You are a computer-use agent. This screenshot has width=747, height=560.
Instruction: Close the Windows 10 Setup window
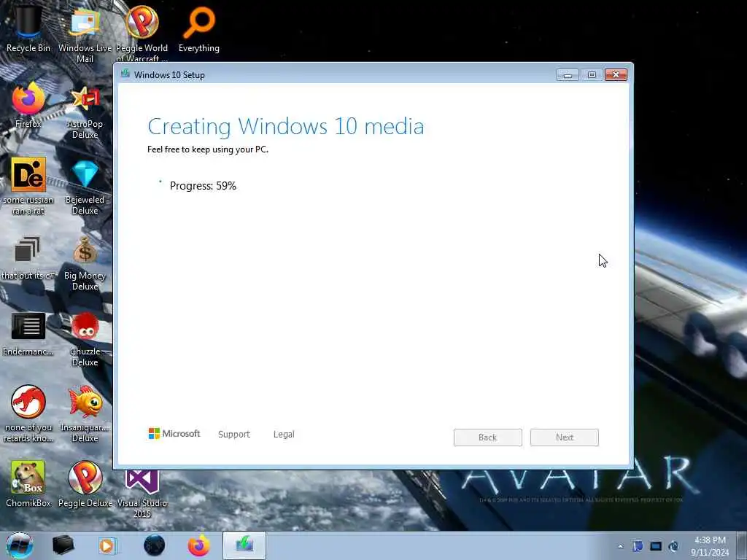point(616,75)
